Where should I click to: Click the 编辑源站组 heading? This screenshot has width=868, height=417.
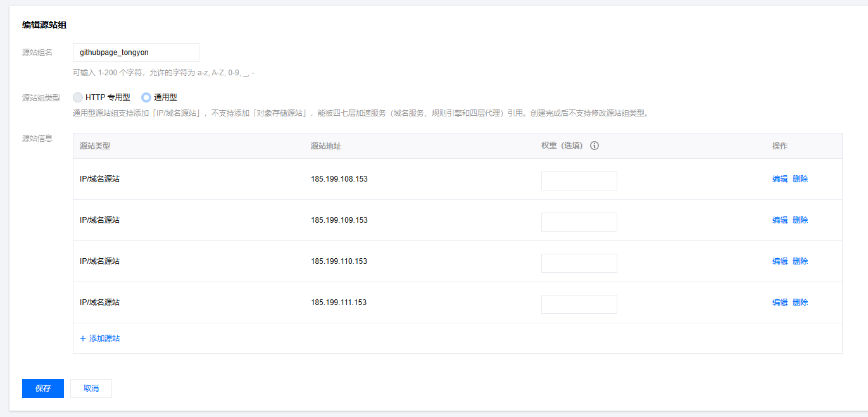(x=44, y=25)
